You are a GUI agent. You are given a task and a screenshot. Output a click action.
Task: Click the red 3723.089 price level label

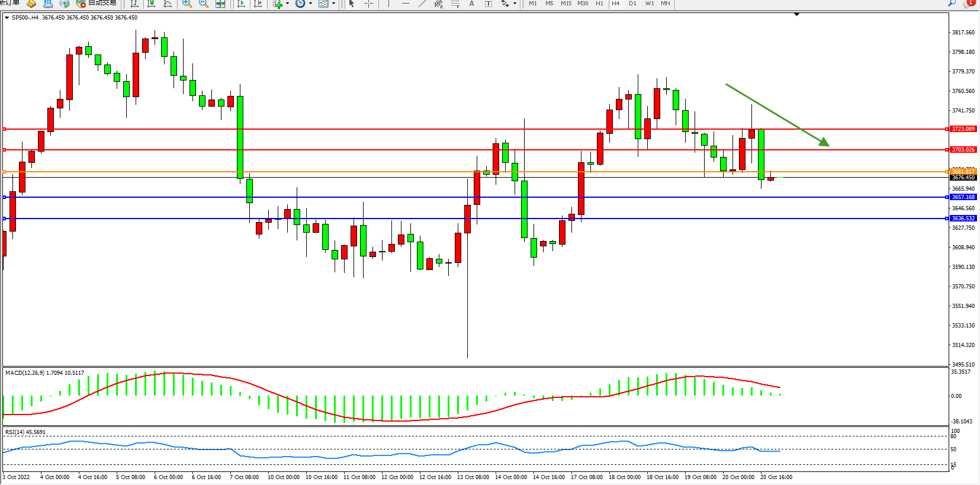tap(963, 129)
